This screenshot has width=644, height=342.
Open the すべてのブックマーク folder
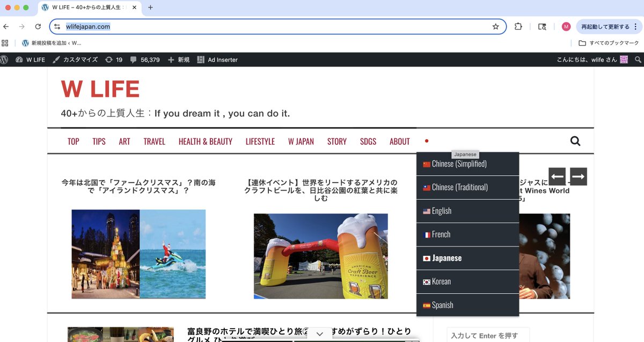pyautogui.click(x=609, y=43)
